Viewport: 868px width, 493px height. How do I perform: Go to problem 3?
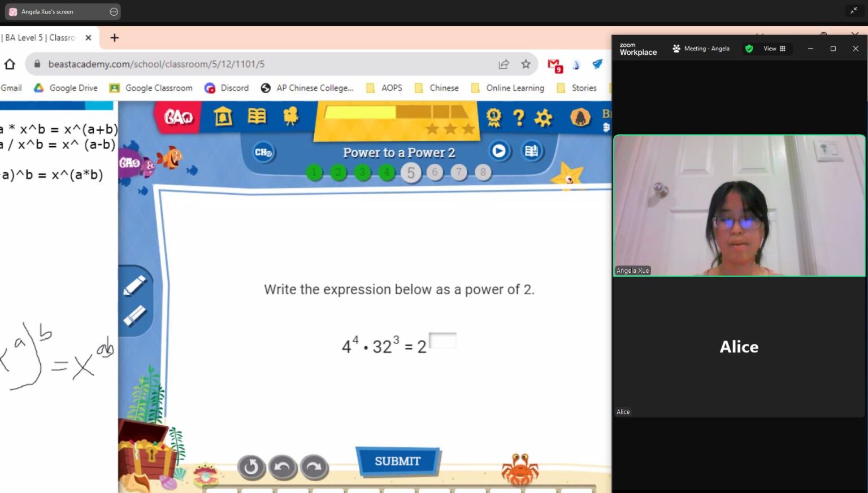click(x=362, y=172)
